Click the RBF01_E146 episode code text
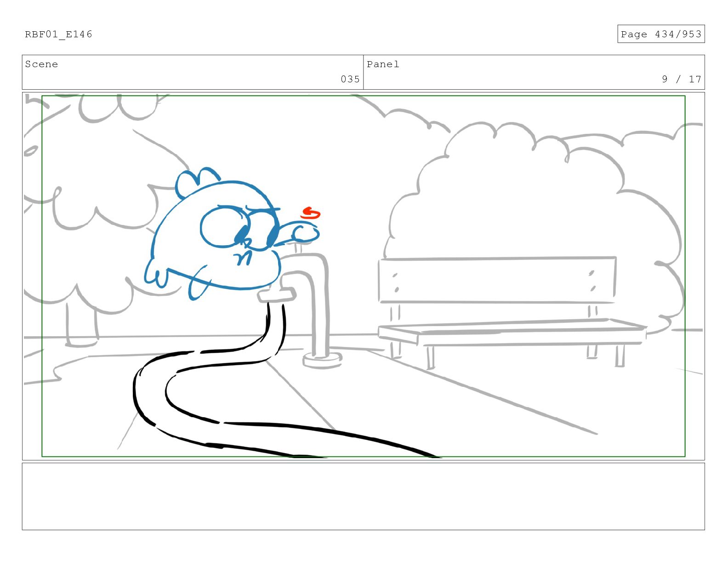The width and height of the screenshot is (728, 563). pyautogui.click(x=58, y=34)
